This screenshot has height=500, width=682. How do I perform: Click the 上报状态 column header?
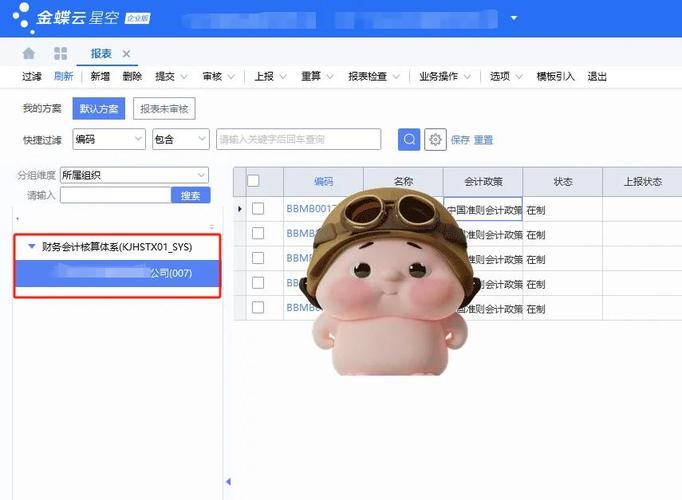(x=642, y=181)
